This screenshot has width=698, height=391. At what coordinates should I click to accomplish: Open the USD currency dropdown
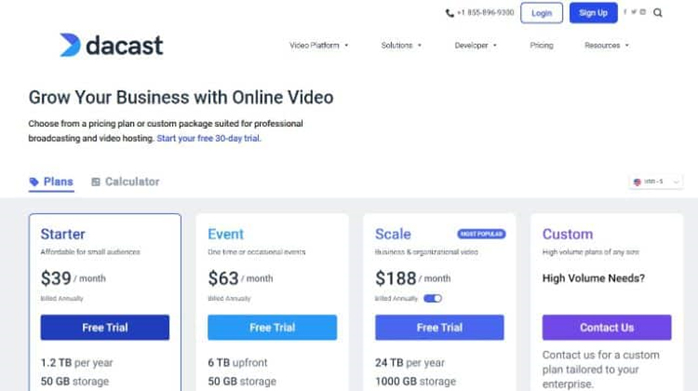[656, 182]
